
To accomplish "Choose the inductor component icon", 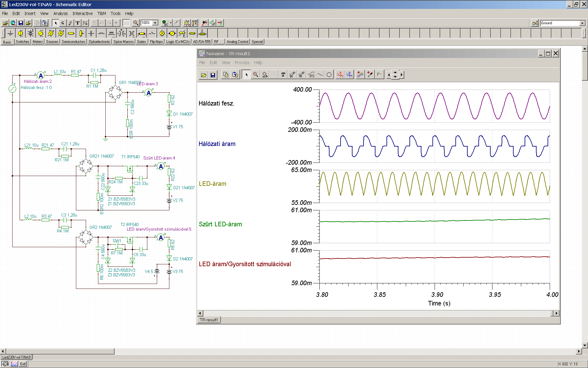I will pos(101,33).
